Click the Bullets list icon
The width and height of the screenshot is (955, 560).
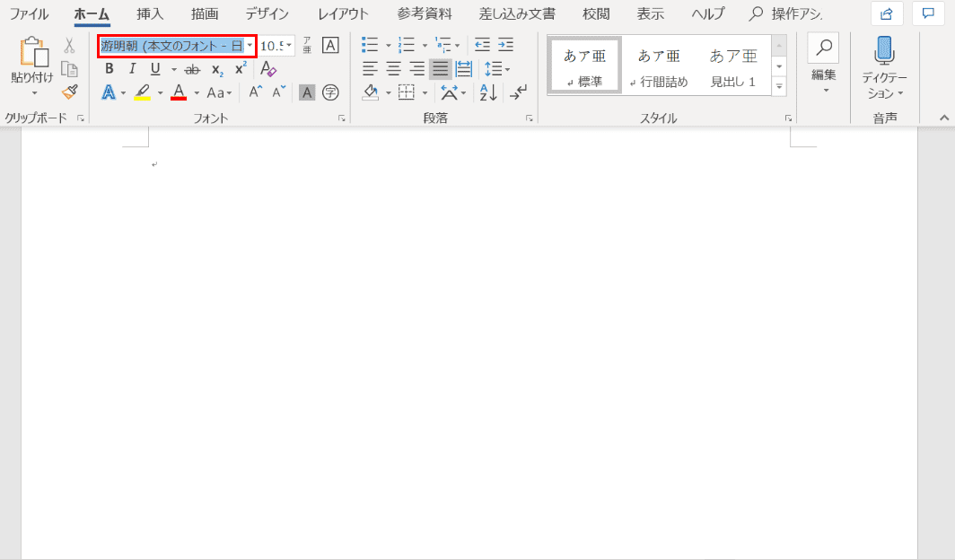(x=370, y=45)
